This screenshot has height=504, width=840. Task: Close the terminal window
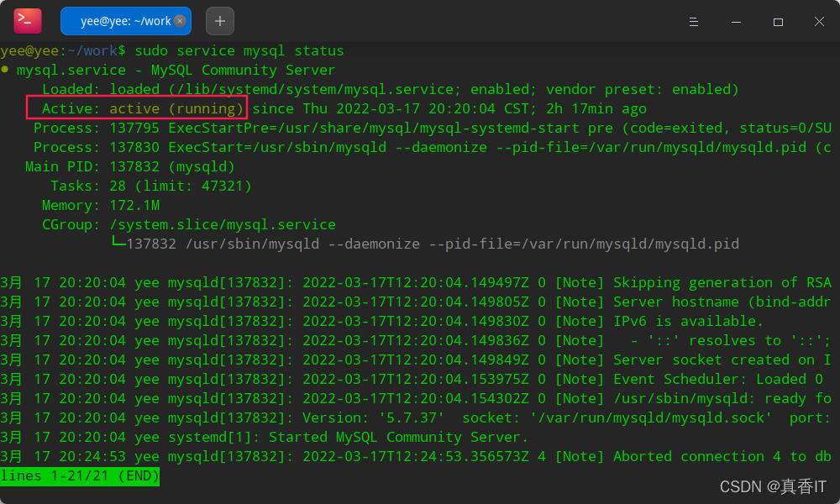819,22
